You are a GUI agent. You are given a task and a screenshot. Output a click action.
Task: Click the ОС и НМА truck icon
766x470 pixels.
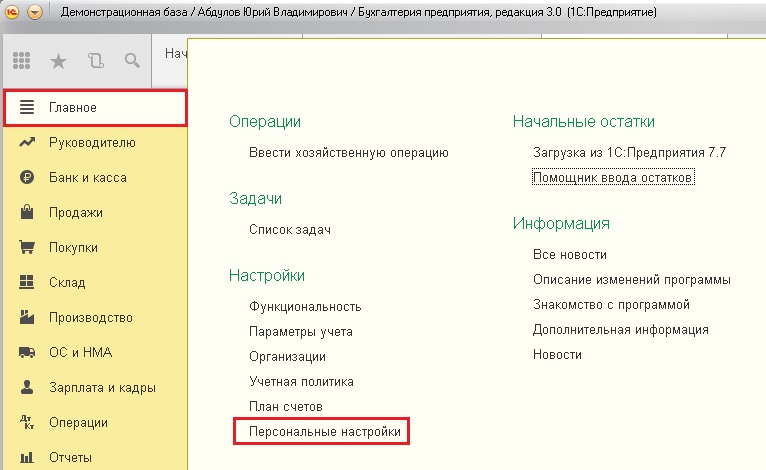[x=27, y=352]
